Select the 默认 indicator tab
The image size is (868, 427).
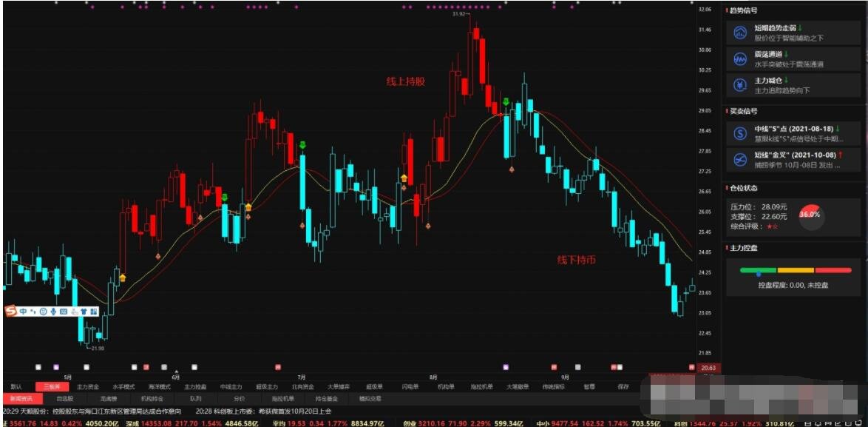click(16, 386)
